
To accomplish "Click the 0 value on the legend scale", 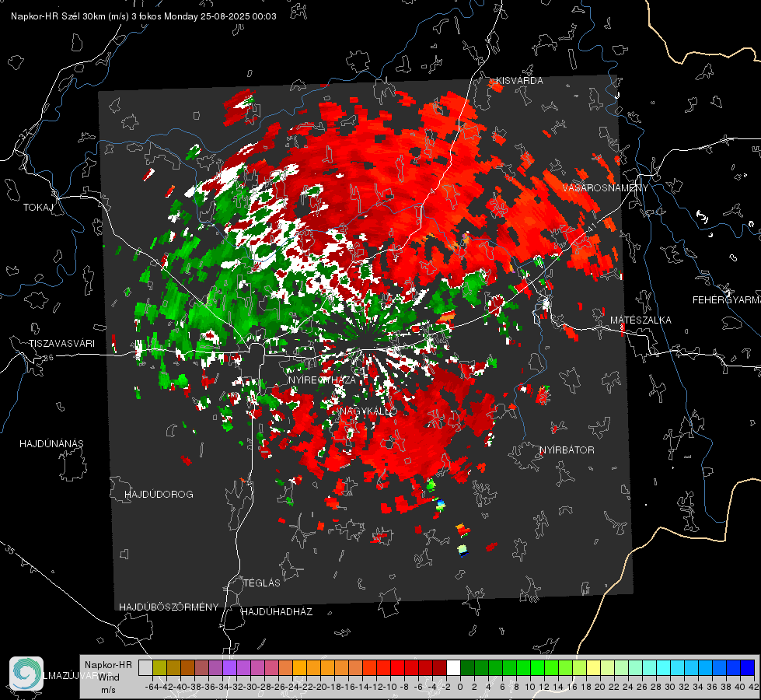I will click(x=460, y=687).
